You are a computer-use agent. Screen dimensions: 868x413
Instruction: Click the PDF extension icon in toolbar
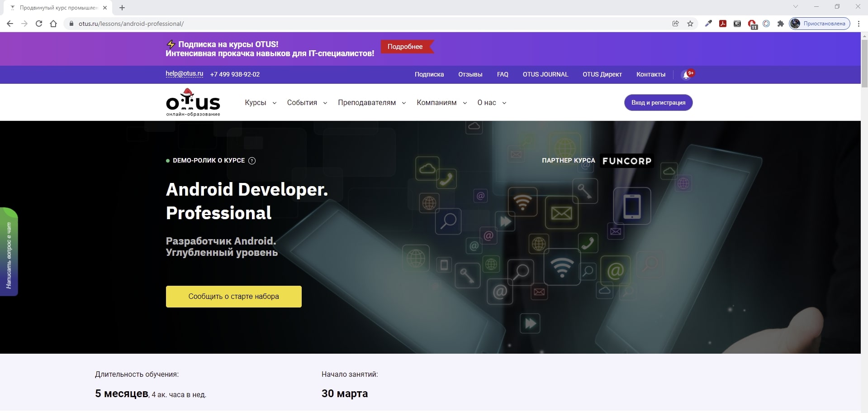click(723, 24)
